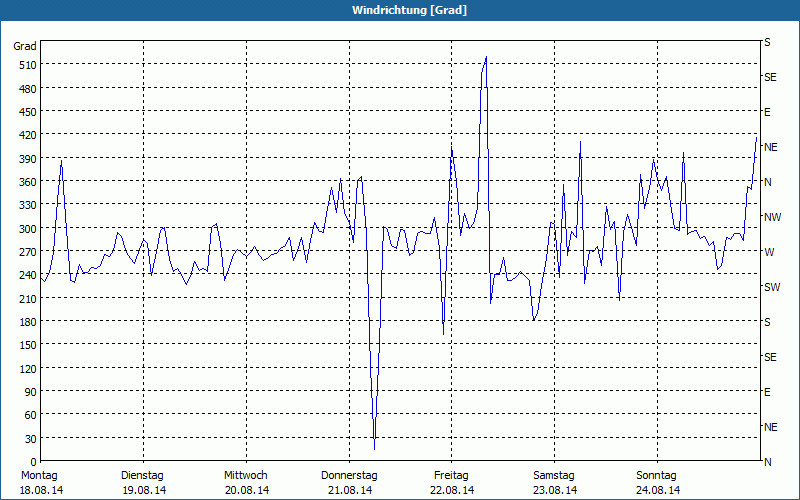Click the 330 value on the left axis
800x500 pixels.
[28, 205]
